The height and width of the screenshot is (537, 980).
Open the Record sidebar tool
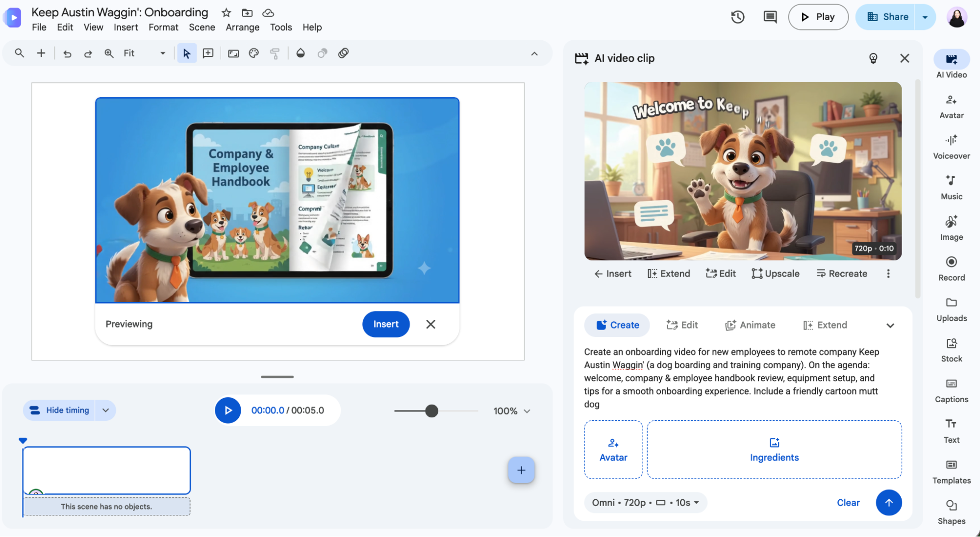951,269
